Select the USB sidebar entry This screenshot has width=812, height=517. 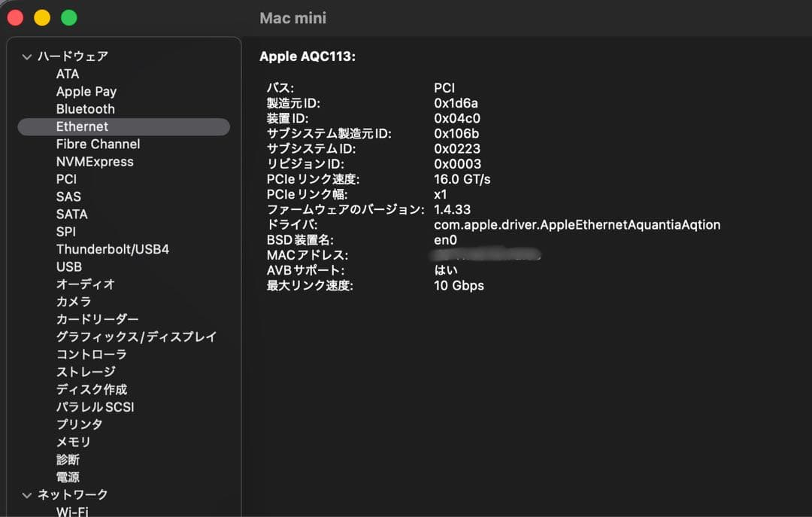click(69, 266)
